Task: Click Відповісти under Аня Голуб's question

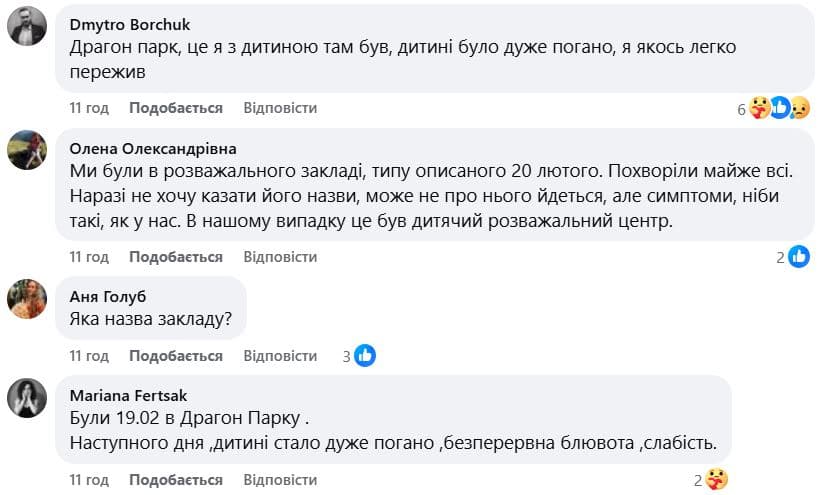Action: [280, 356]
